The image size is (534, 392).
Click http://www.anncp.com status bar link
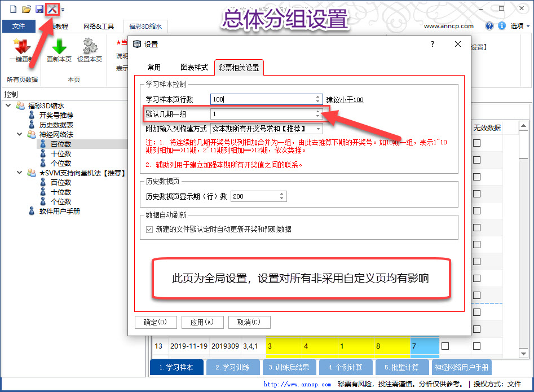(297, 384)
